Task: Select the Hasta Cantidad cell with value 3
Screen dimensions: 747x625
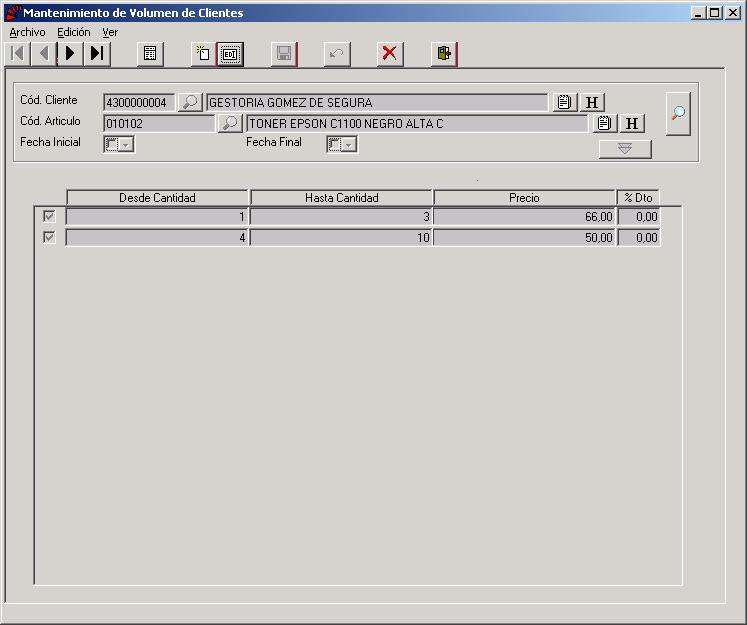Action: click(341, 217)
